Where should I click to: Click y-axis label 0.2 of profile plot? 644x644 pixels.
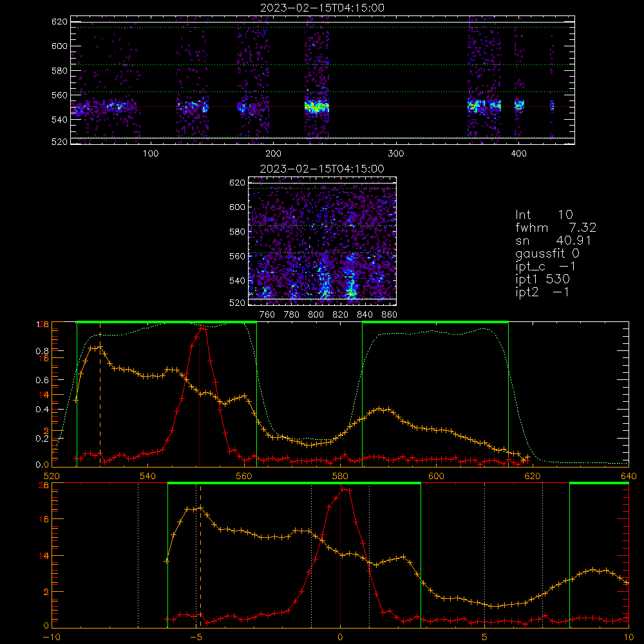click(x=43, y=439)
